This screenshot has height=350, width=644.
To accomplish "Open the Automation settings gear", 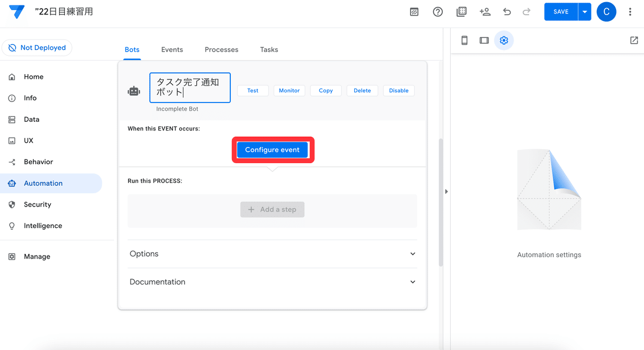I will [x=503, y=40].
